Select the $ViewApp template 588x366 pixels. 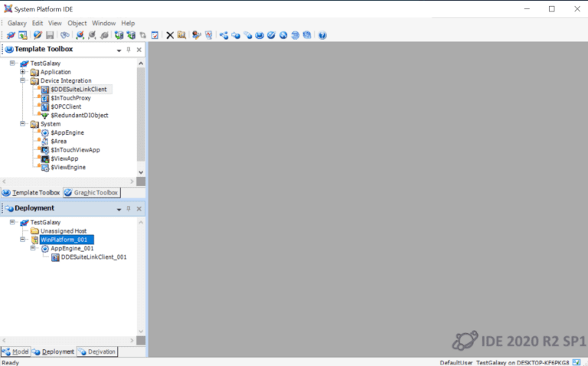pos(64,158)
